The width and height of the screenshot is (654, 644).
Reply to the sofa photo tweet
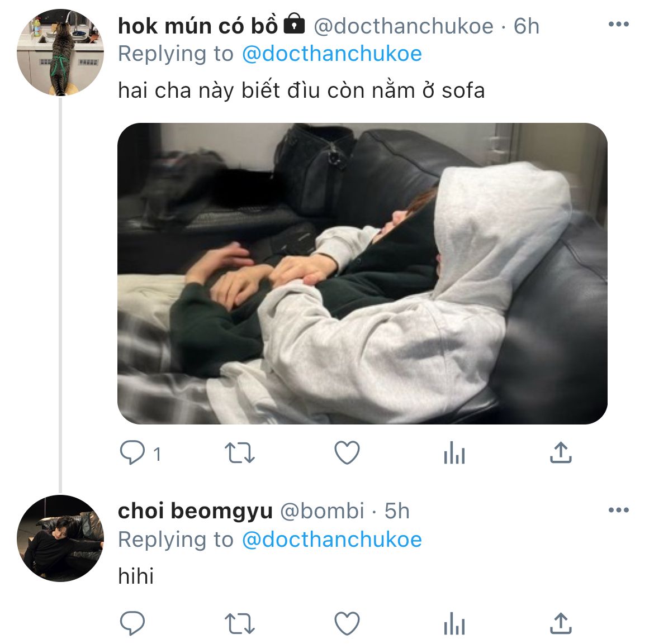(133, 453)
